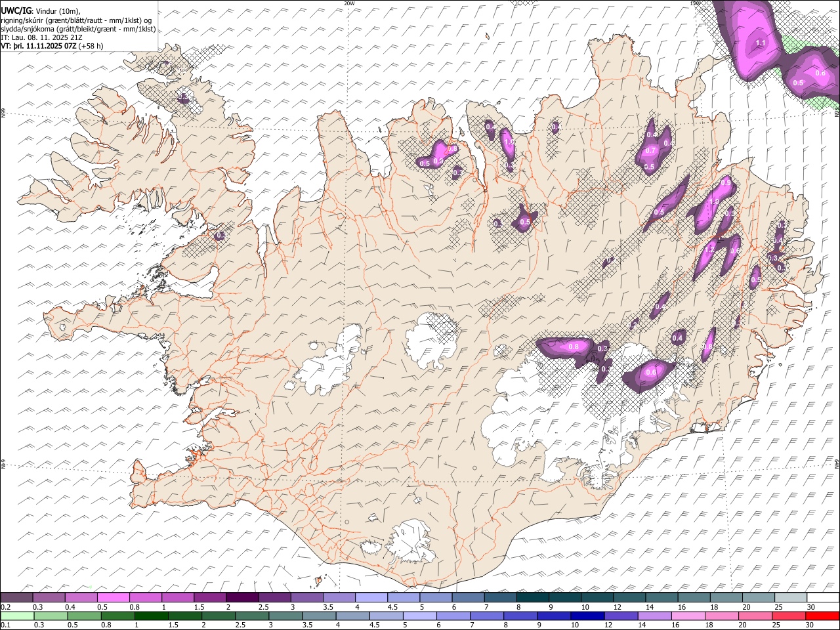Click lower legend swatch between 4 and 4.5
This screenshot has height=630, width=840.
tap(352, 616)
